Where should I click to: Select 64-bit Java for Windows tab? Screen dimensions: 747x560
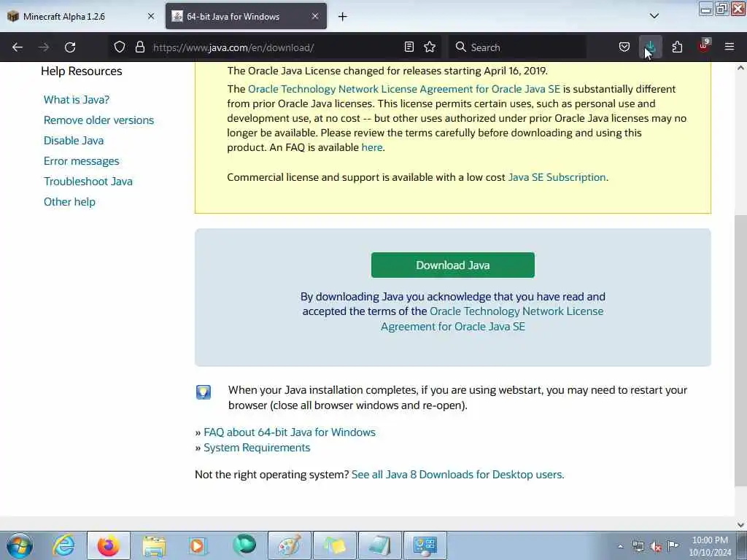(x=246, y=17)
